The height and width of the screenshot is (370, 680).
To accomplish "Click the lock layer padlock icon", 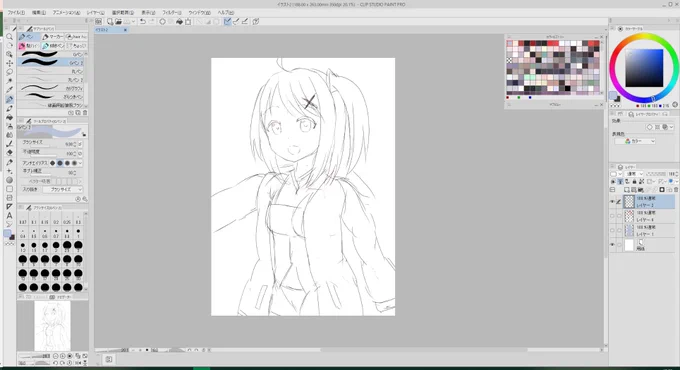I will 634,181.
